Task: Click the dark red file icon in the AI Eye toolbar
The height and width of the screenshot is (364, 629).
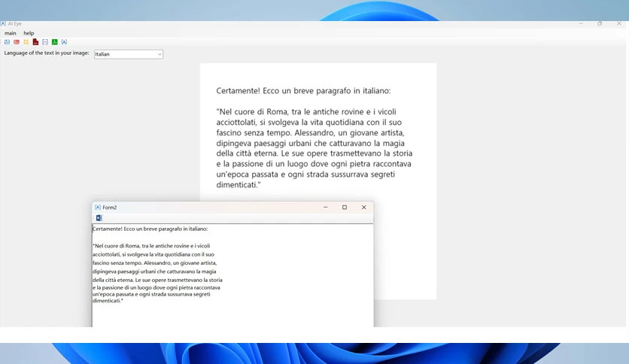Action: coord(35,42)
